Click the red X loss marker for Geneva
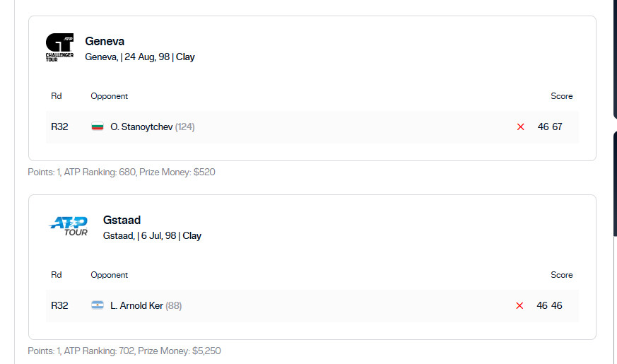This screenshot has height=364, width=617. 521,127
